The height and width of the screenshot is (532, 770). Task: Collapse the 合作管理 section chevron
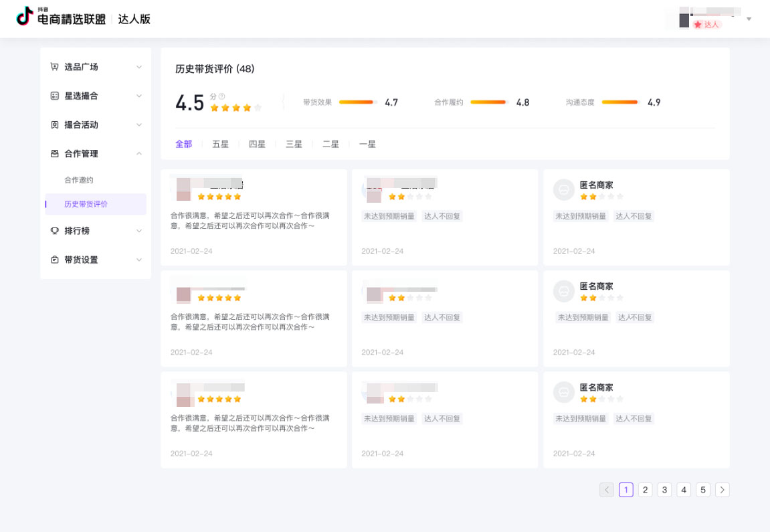[139, 153]
